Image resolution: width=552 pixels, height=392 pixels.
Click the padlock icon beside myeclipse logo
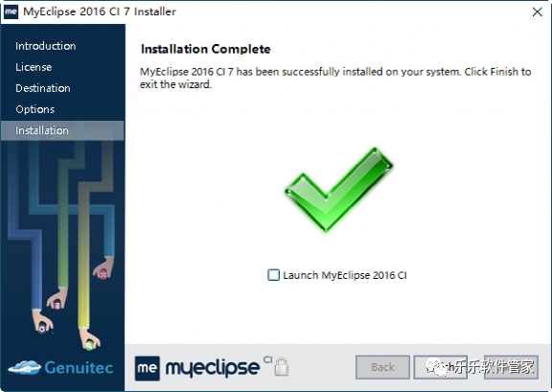point(282,367)
